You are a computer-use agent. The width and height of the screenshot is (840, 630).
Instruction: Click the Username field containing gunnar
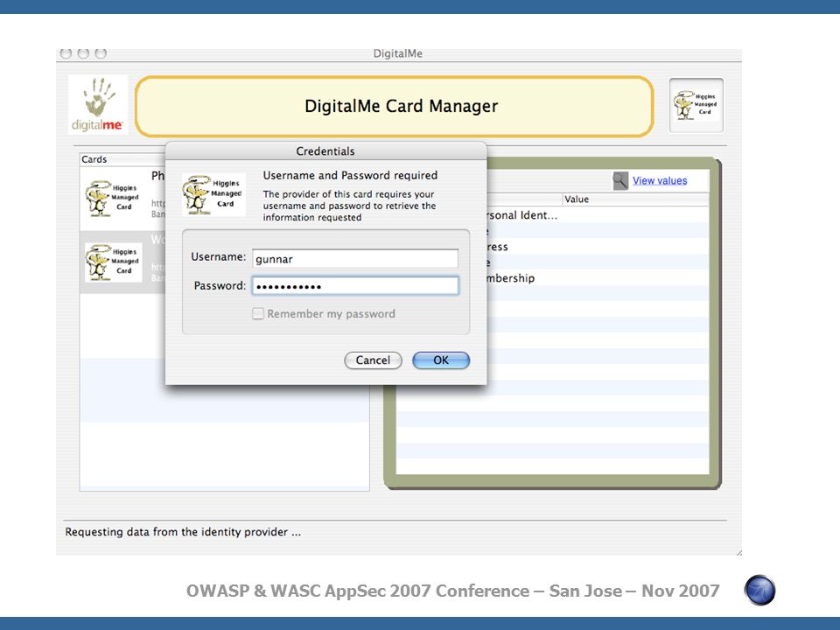click(355, 258)
